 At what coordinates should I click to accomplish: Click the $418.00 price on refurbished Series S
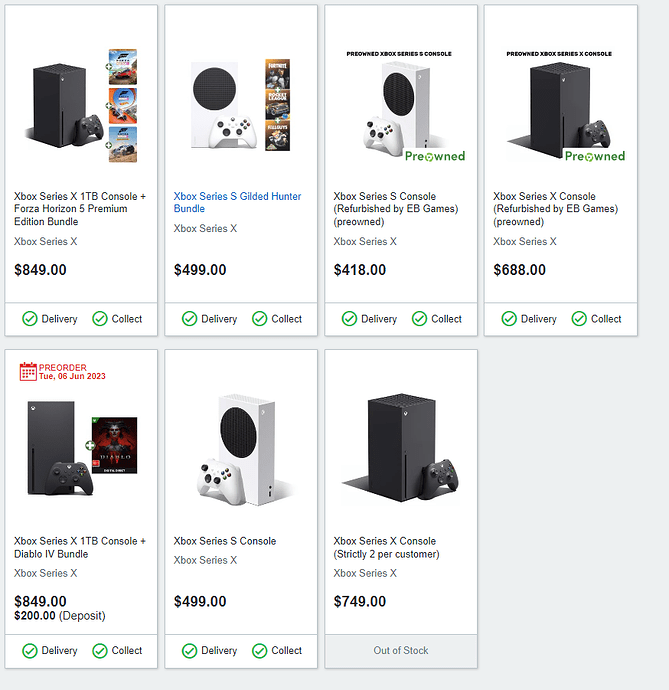point(360,270)
